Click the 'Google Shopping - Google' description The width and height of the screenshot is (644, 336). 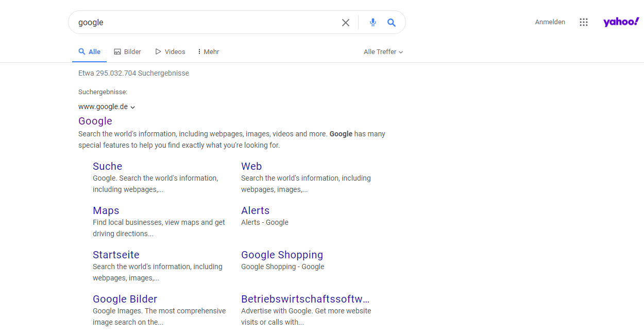[282, 267]
